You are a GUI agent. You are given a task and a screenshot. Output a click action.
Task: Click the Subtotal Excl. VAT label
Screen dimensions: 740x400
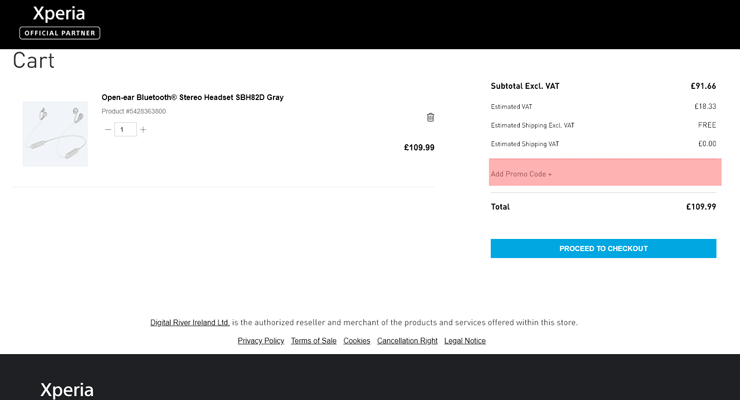click(525, 86)
